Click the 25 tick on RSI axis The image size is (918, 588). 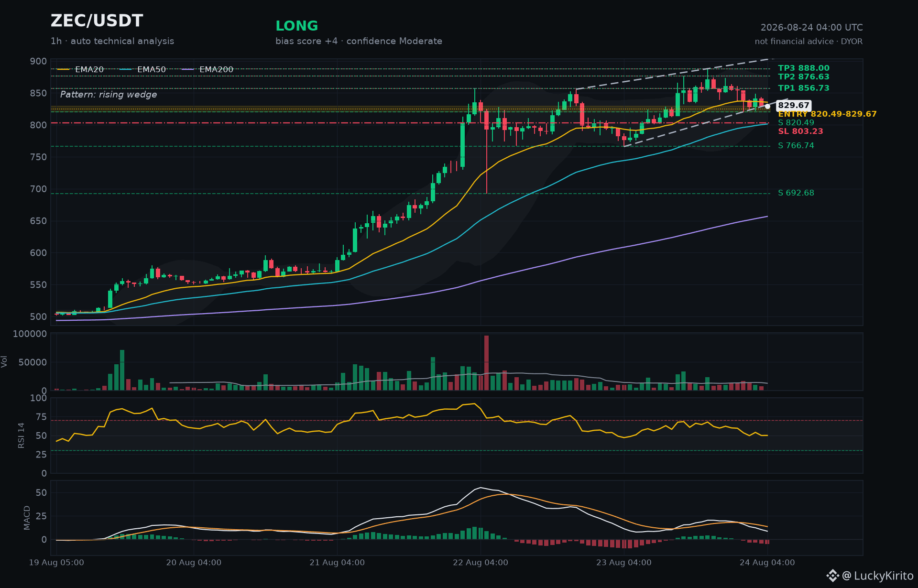41,455
